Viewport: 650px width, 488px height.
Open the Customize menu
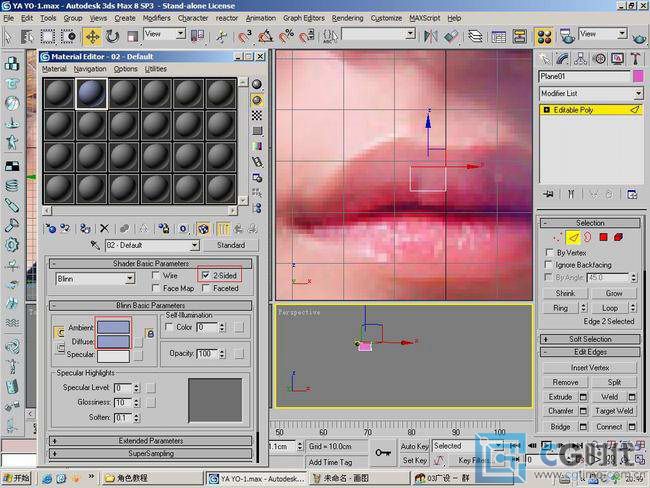pyautogui.click(x=386, y=18)
